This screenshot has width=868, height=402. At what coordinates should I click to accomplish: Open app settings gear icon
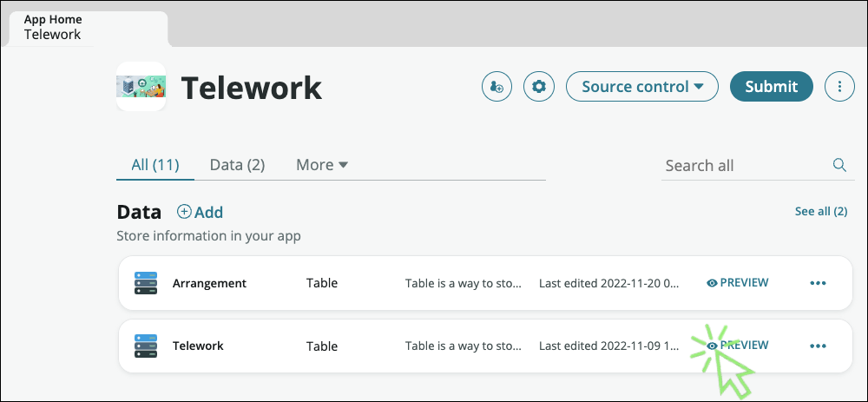point(540,87)
